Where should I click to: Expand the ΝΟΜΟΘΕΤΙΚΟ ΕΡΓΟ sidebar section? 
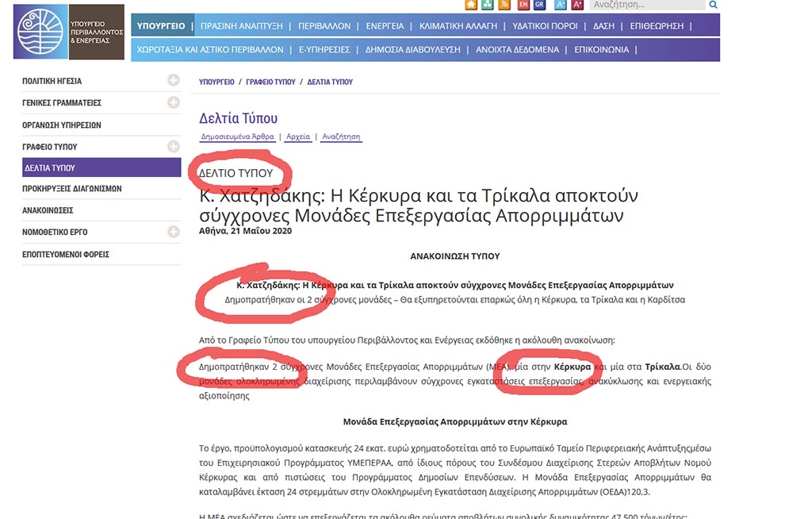173,232
